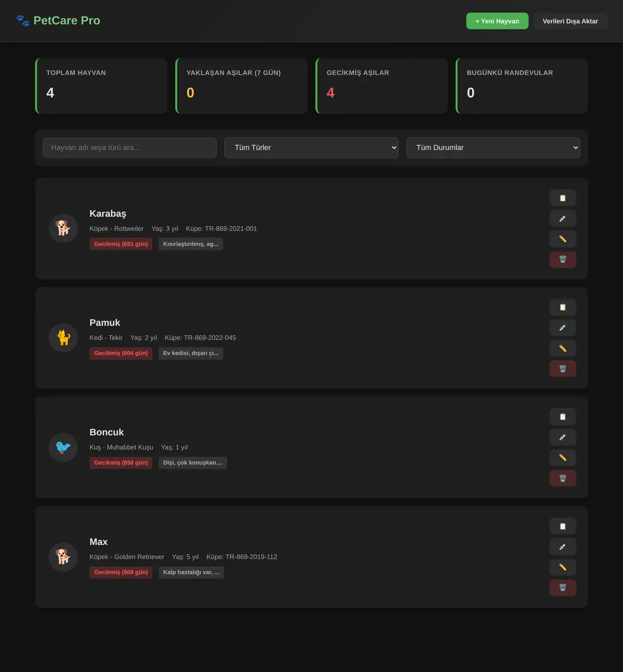
Task: Open the Tüm Durumlar status dropdown
Action: 493,147
